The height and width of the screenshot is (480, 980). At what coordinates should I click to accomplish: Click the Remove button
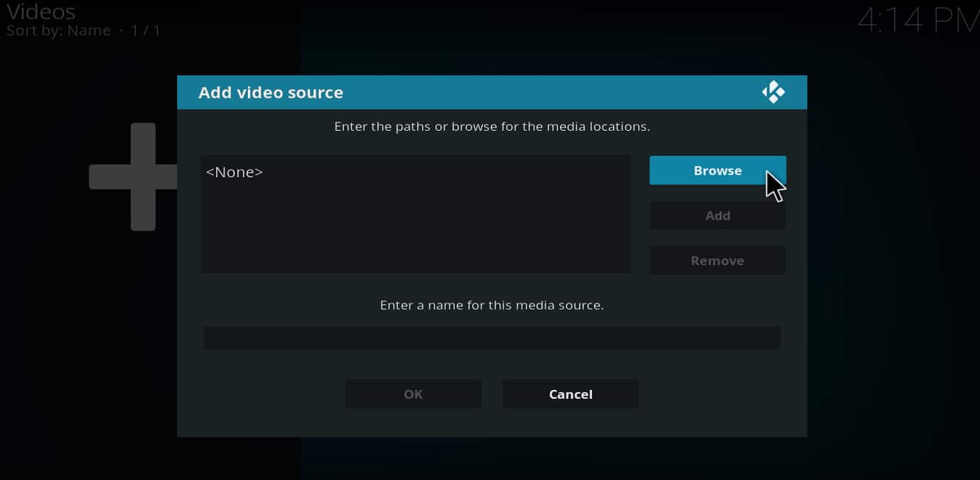point(717,261)
